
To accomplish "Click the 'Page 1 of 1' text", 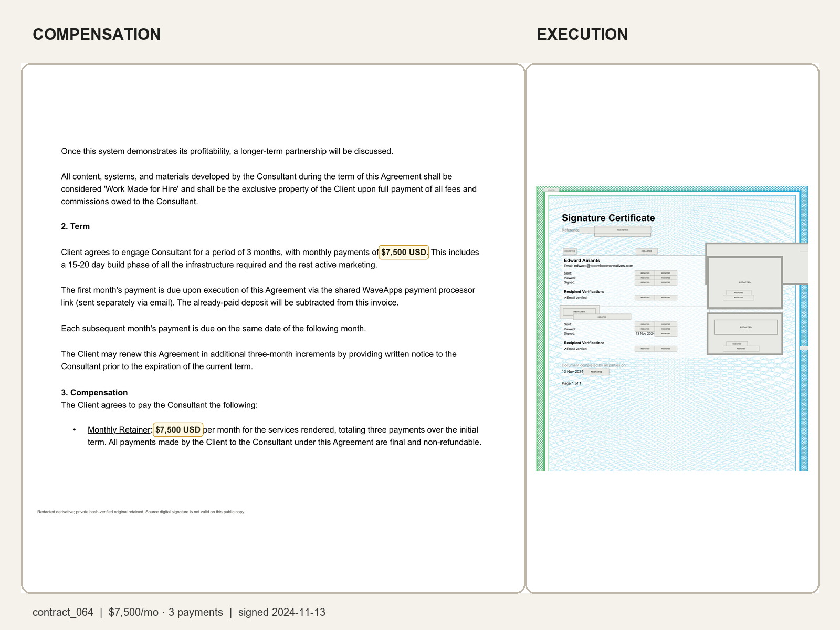I will coord(571,383).
